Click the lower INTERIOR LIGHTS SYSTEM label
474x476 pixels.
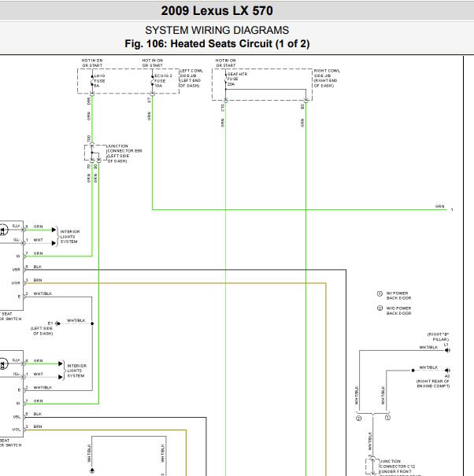pos(76,371)
